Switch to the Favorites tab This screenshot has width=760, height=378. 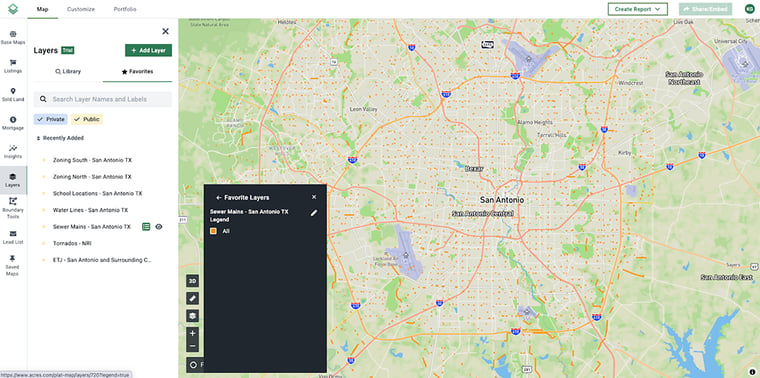[138, 72]
